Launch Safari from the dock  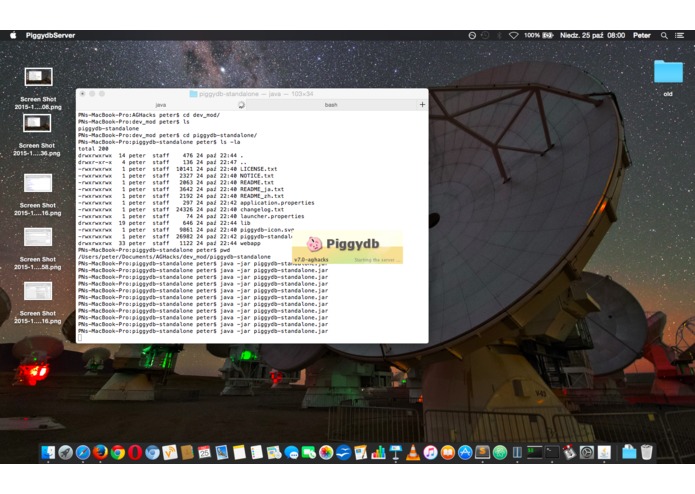83,453
